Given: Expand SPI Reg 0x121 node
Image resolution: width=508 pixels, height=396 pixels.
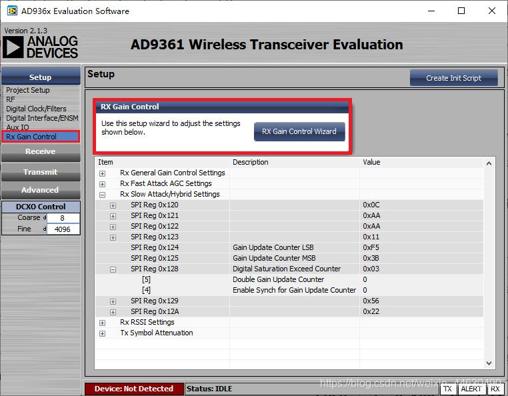Looking at the screenshot, I should click(113, 216).
